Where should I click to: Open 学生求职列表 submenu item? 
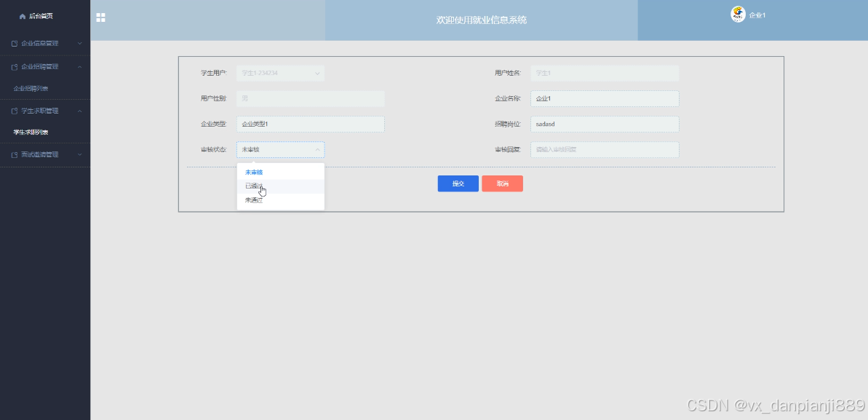[31, 132]
